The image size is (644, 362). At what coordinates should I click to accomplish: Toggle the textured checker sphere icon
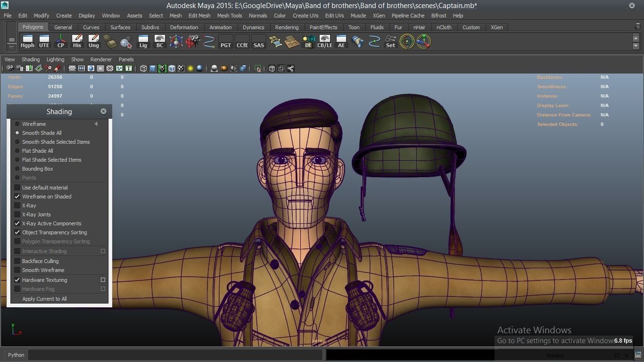tap(181, 68)
